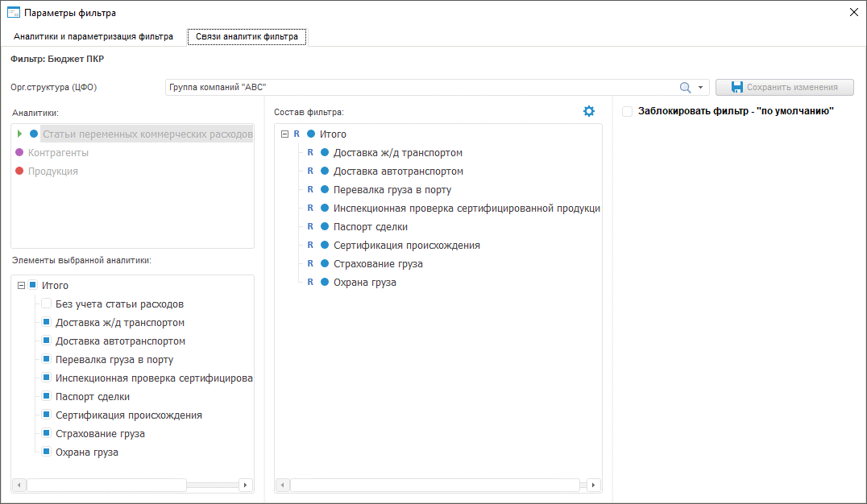Click the R icon next to Итого in filter composition
Screen dimensions: 867x504
(x=297, y=134)
